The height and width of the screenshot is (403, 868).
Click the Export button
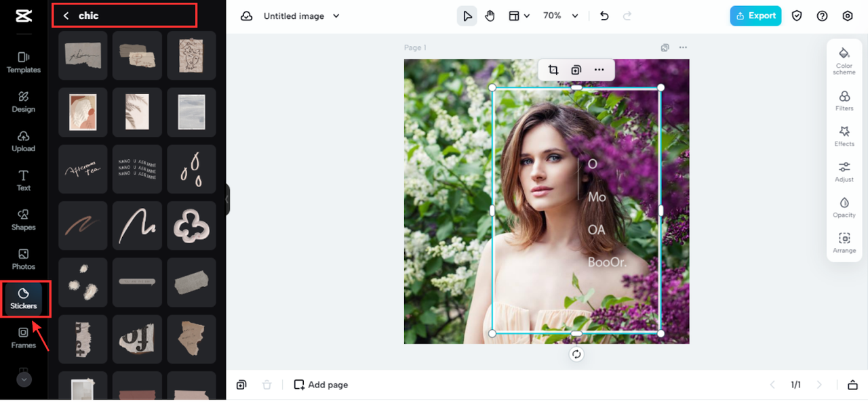[755, 16]
